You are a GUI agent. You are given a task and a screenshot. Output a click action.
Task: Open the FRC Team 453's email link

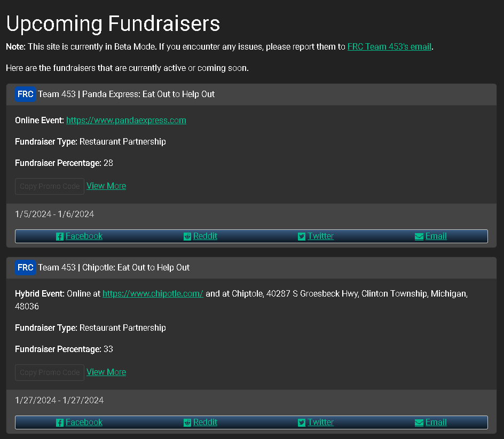click(389, 47)
